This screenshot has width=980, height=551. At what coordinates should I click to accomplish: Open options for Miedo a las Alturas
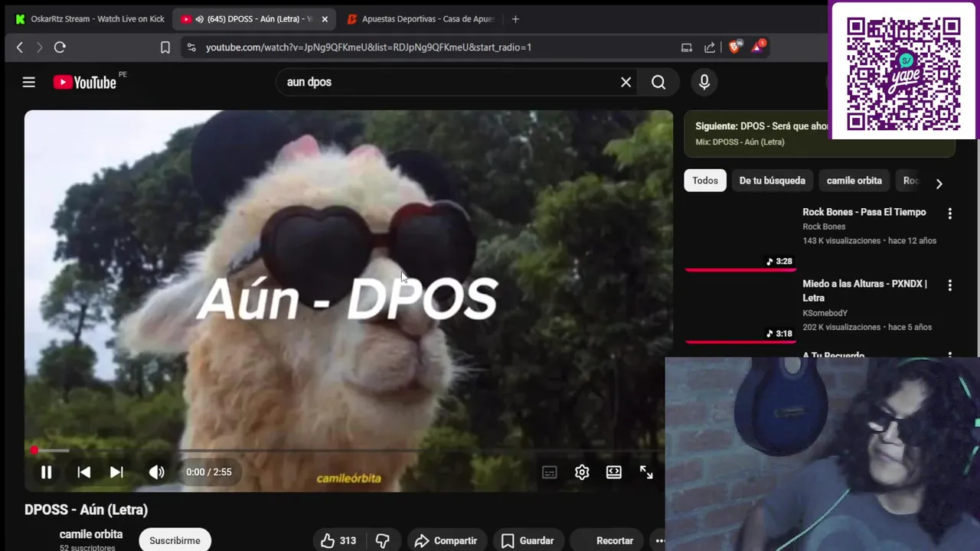(950, 285)
